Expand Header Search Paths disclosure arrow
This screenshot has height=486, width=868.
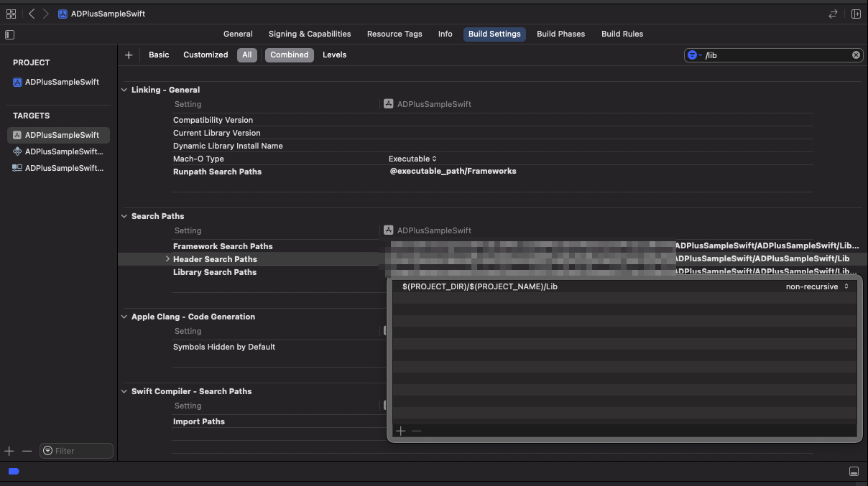167,259
